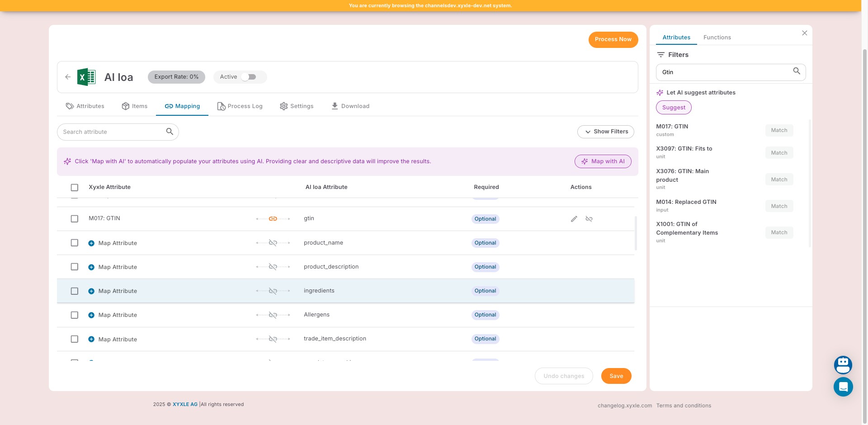Image resolution: width=868 pixels, height=425 pixels.
Task: Tick the checkbox for ingredients row
Action: [75, 291]
